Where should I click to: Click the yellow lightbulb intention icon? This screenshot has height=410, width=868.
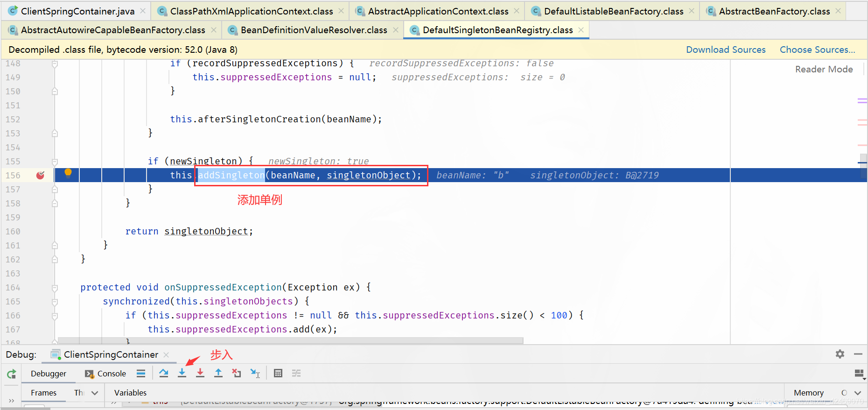[x=68, y=173]
